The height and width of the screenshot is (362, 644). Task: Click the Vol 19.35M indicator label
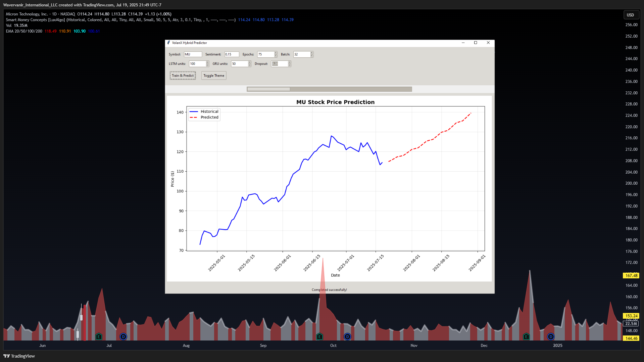click(x=16, y=26)
